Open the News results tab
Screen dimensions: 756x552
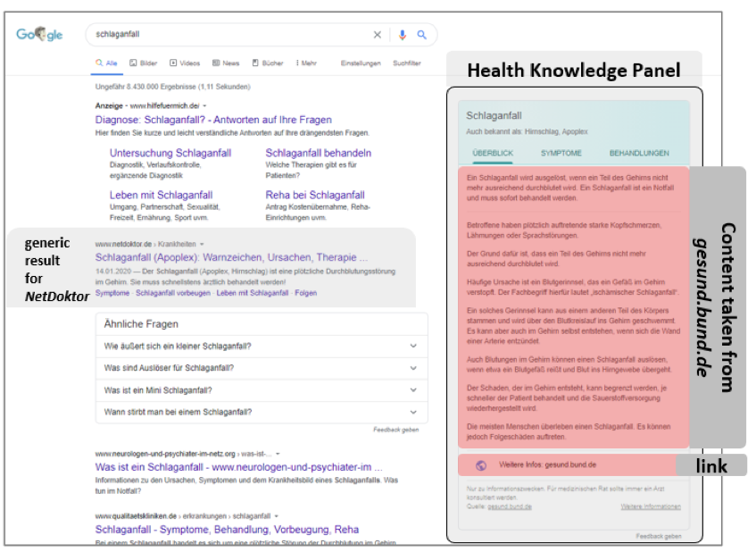pos(226,63)
